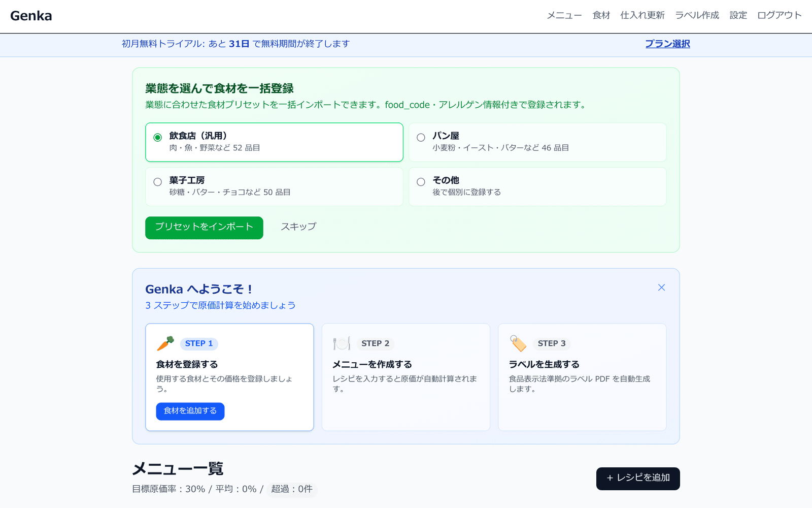The image size is (812, 508).
Task: Close the Genka welcome panel
Action: [x=661, y=288]
